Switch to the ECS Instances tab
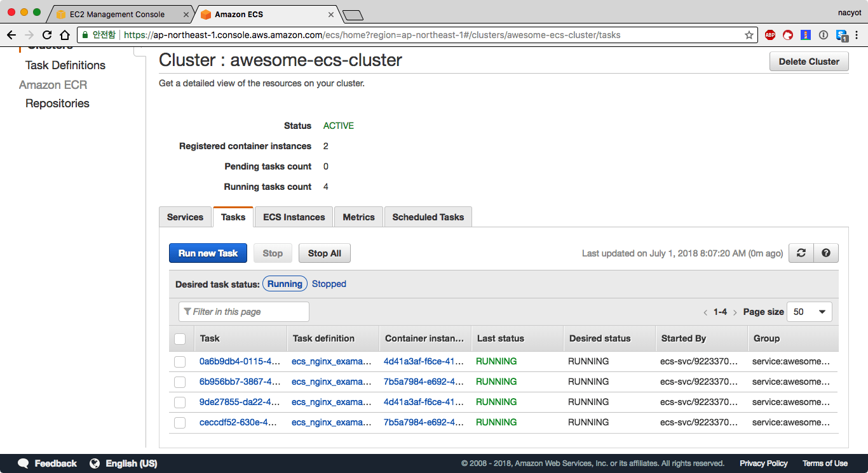Viewport: 868px width, 473px height. click(x=294, y=217)
